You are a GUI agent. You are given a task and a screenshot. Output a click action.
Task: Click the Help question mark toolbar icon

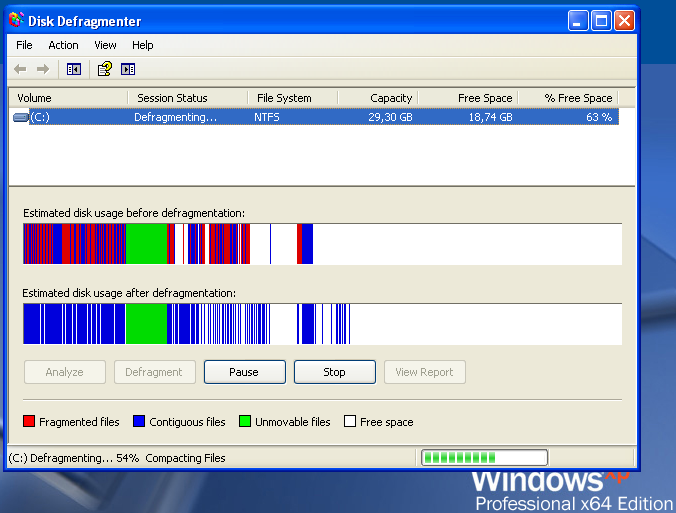click(103, 69)
